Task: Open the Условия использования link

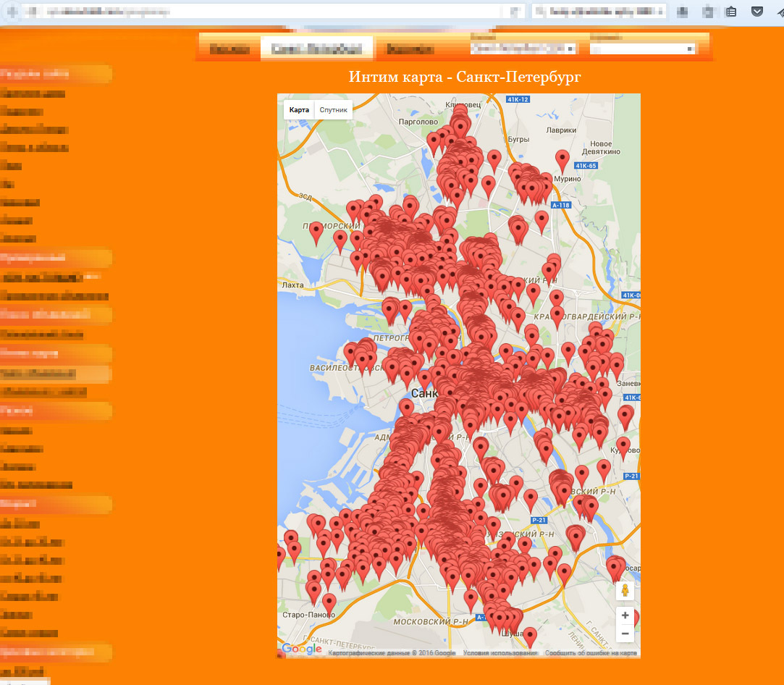Action: click(500, 653)
